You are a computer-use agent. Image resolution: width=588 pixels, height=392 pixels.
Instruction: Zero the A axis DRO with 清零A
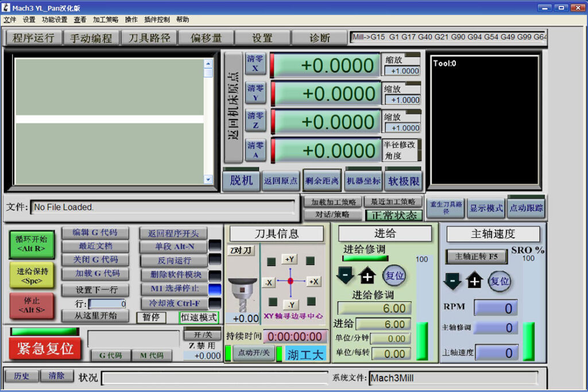(x=255, y=149)
